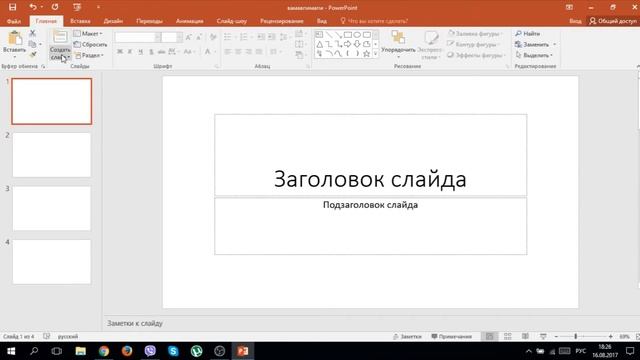This screenshot has width=640, height=360.
Task: Select the triangle shape in the shapes gallery
Action: coord(320,44)
